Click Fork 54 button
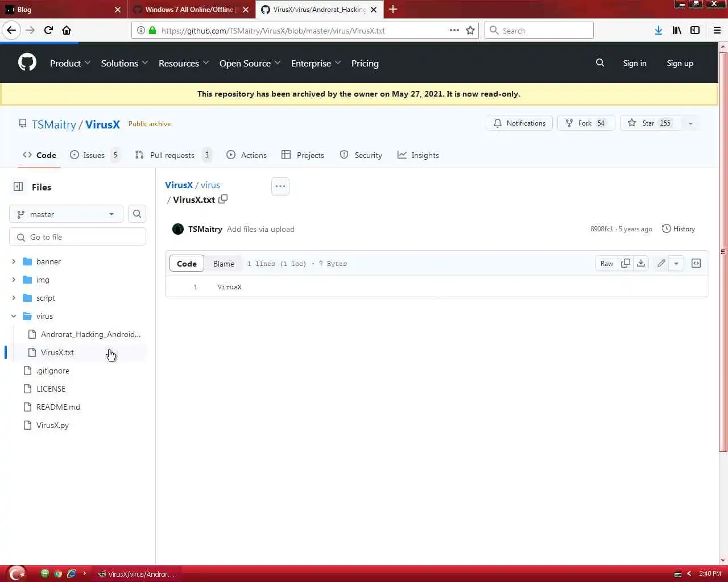The width and height of the screenshot is (728, 582). (x=586, y=123)
